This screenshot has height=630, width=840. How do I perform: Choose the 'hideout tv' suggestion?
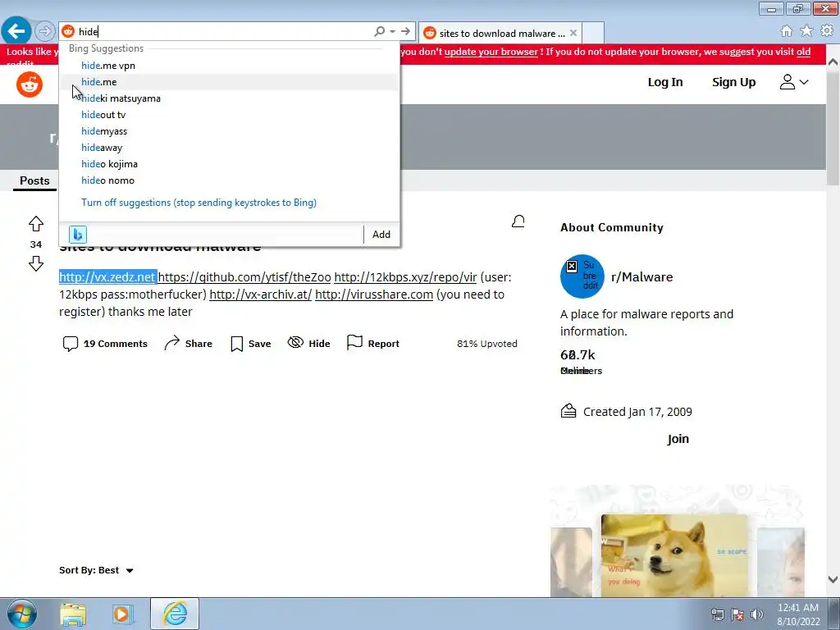pyautogui.click(x=229, y=115)
